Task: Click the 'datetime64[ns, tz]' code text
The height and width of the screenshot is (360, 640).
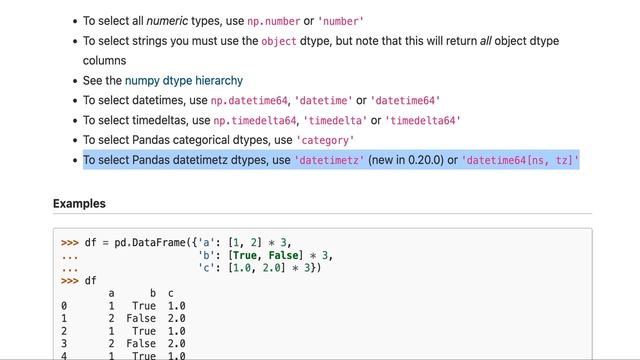Action: 520,160
